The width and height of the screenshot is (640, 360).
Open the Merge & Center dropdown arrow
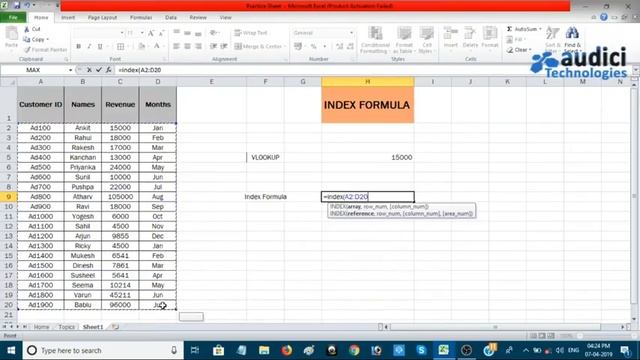[x=284, y=46]
